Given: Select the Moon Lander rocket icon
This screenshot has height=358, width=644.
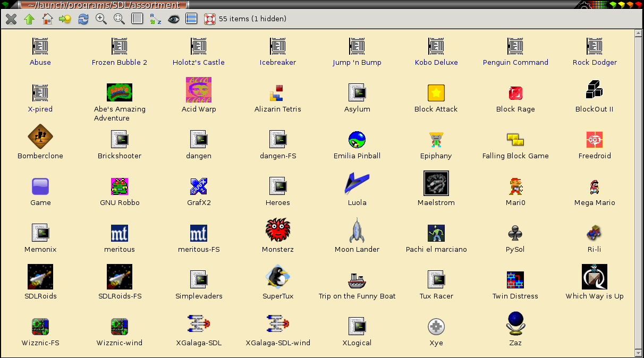Looking at the screenshot, I should coord(357,230).
